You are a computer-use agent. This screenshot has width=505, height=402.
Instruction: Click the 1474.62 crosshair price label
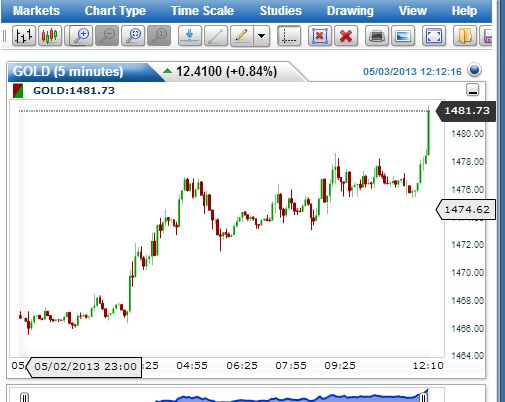466,209
